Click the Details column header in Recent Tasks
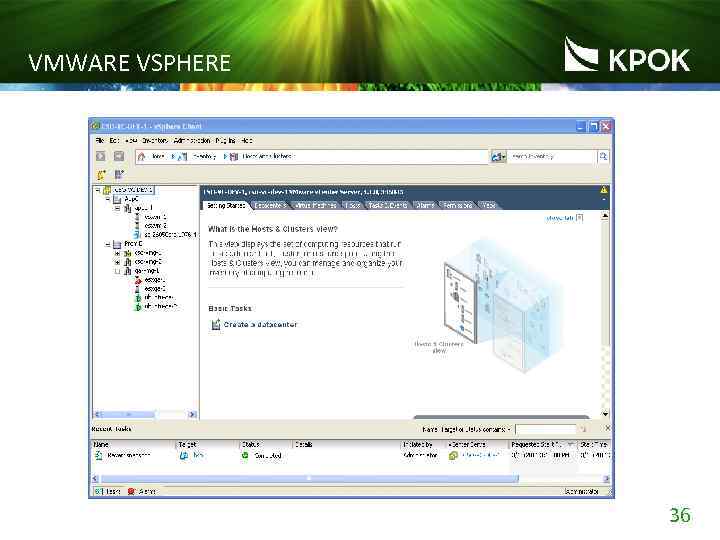 pyautogui.click(x=347, y=444)
